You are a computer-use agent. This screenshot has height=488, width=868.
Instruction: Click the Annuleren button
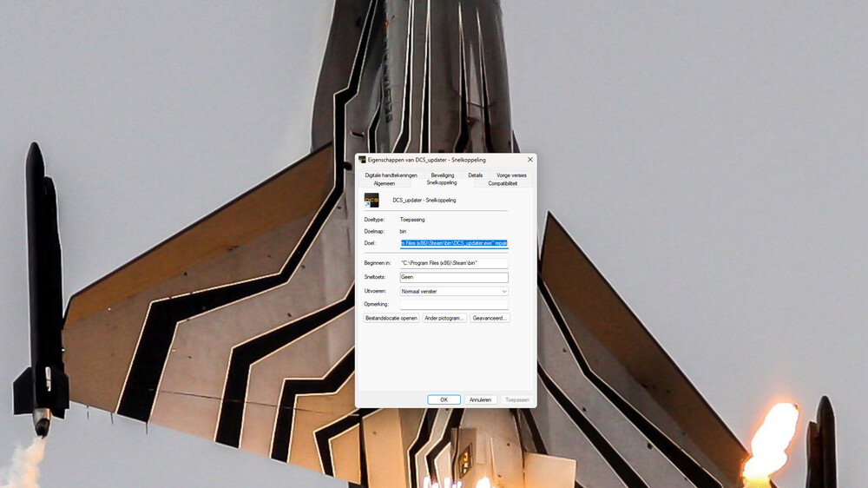tap(480, 399)
